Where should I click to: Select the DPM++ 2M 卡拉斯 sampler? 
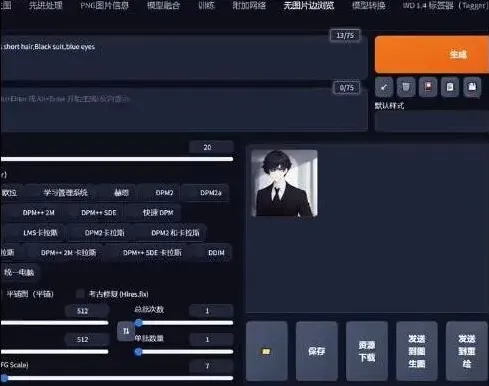pyautogui.click(x=65, y=253)
